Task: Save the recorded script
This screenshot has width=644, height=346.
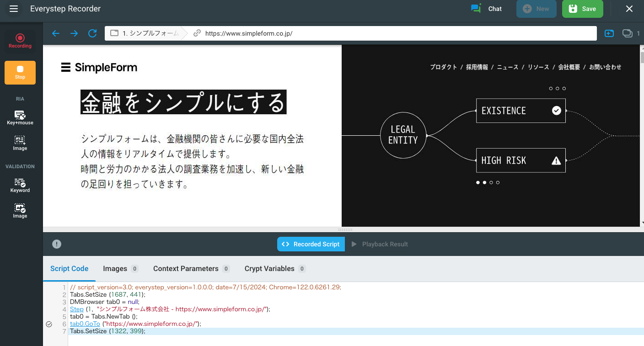Action: pyautogui.click(x=582, y=9)
